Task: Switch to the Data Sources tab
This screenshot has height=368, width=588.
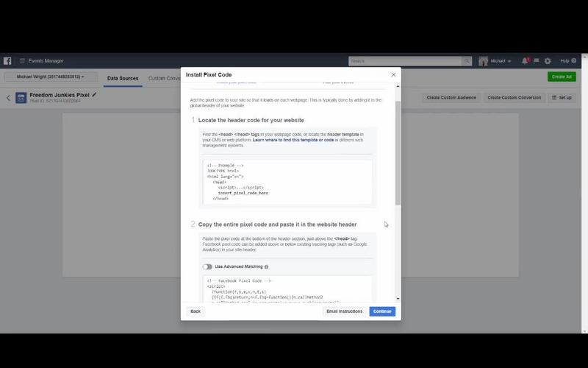Action: [123, 78]
